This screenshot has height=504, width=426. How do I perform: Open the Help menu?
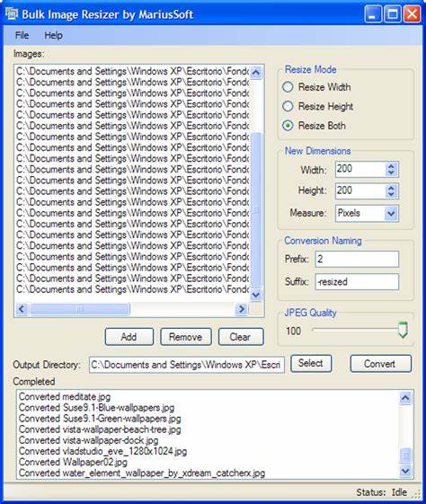(53, 35)
